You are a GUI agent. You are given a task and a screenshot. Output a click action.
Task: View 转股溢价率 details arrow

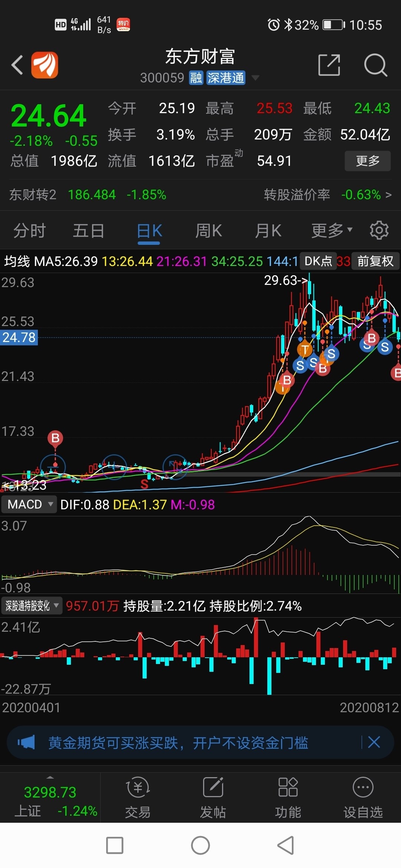pos(388,195)
